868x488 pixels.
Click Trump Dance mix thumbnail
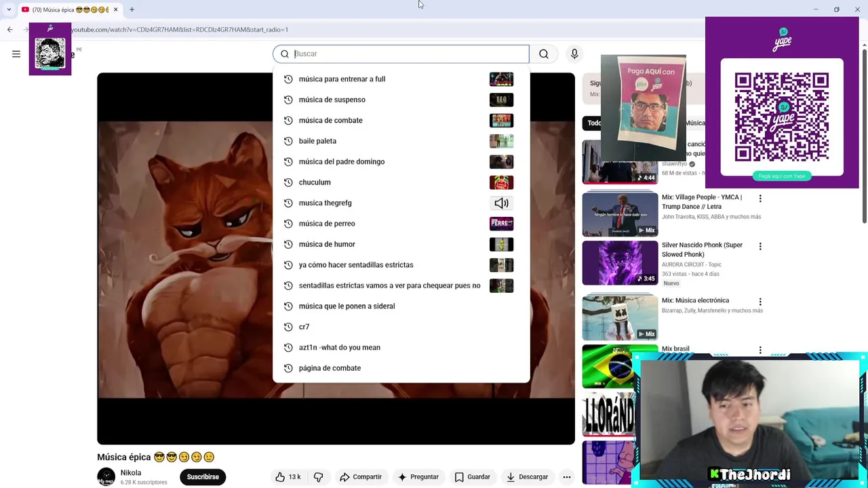tap(620, 213)
